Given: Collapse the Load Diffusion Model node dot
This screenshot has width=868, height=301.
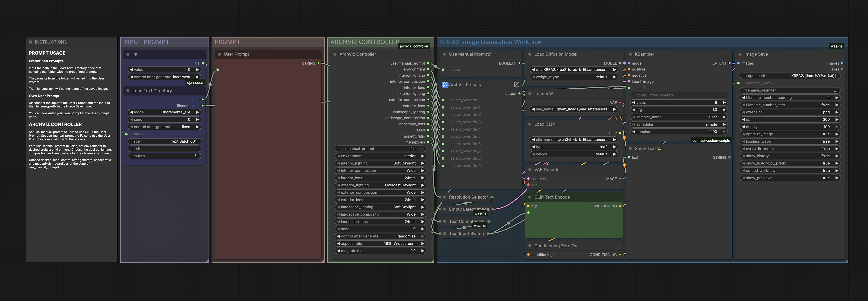Looking at the screenshot, I should [530, 54].
